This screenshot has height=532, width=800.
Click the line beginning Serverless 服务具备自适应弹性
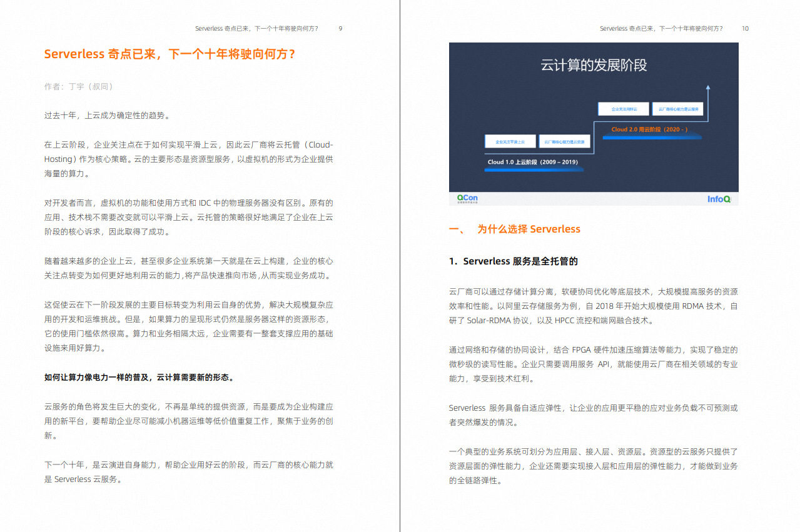click(593, 408)
